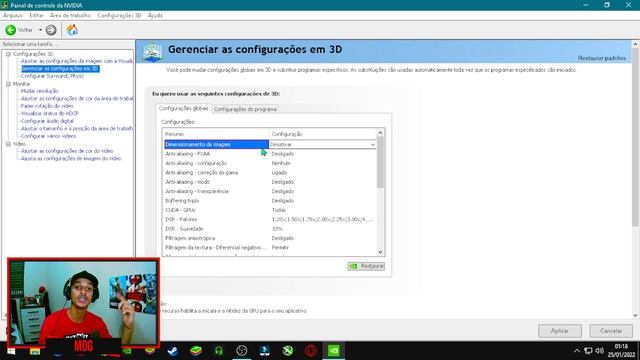The height and width of the screenshot is (360, 640).
Task: Select the Anti-aliasing - modo row
Action: point(270,182)
